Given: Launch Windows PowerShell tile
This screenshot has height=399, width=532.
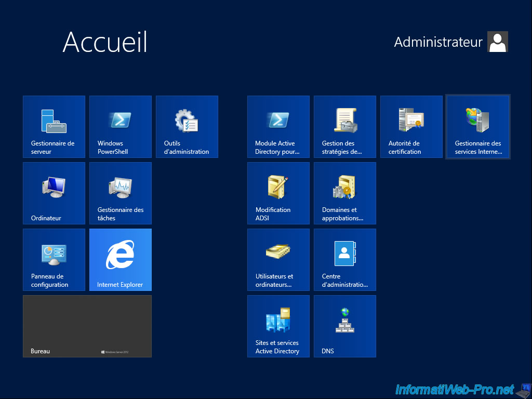Looking at the screenshot, I should [x=121, y=127].
